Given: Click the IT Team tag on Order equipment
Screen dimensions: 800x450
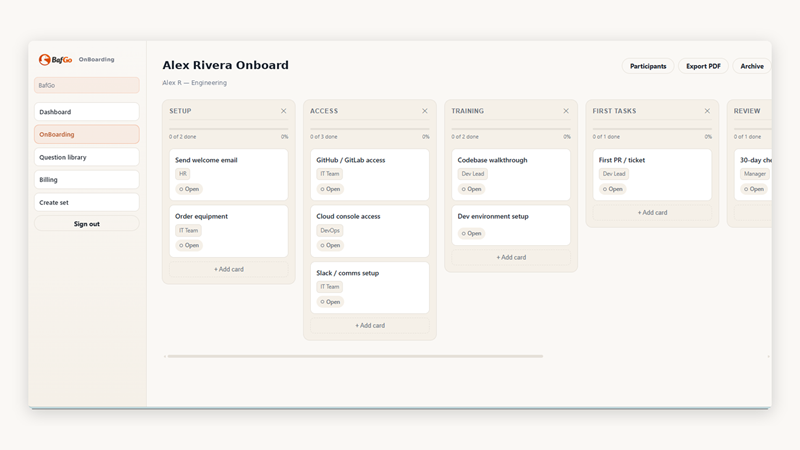Looking at the screenshot, I should coord(188,231).
